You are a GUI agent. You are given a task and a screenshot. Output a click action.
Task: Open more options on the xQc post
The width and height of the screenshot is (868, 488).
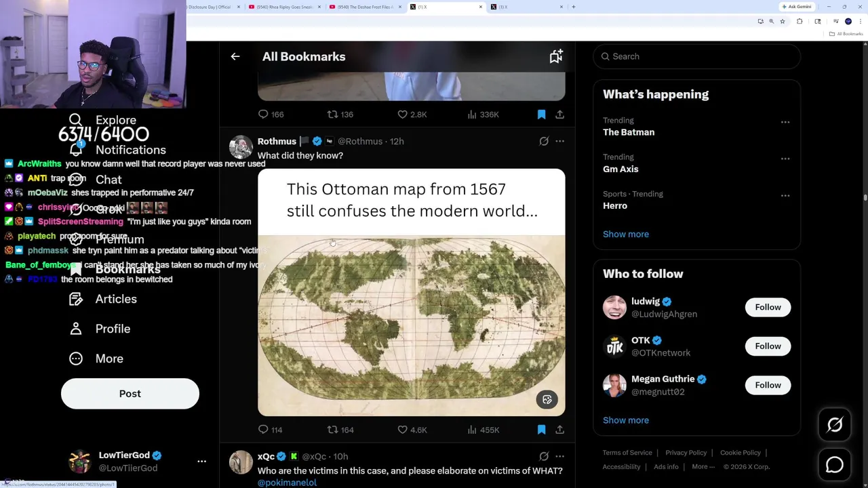559,456
